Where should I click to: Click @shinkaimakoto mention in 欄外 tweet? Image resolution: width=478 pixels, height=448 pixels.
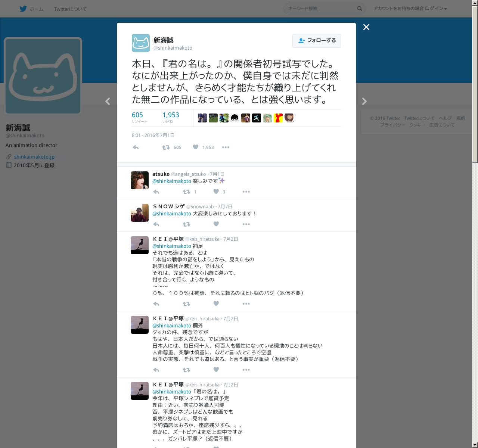(172, 326)
